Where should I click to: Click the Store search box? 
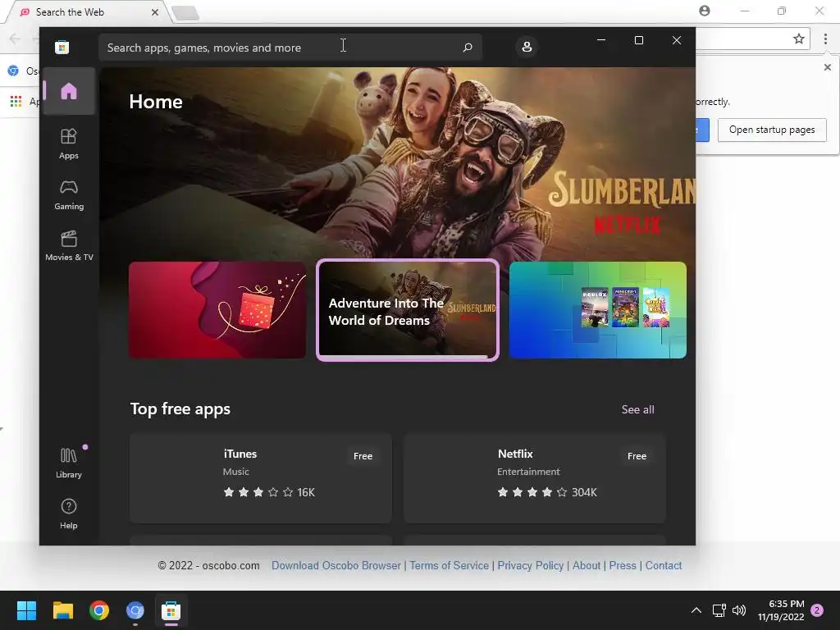290,48
